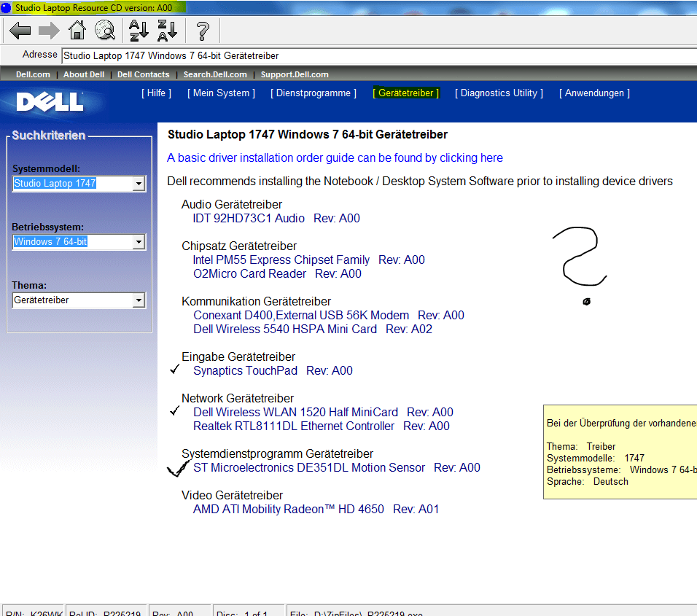
Task: Open the Hilfe tab
Action: click(157, 93)
